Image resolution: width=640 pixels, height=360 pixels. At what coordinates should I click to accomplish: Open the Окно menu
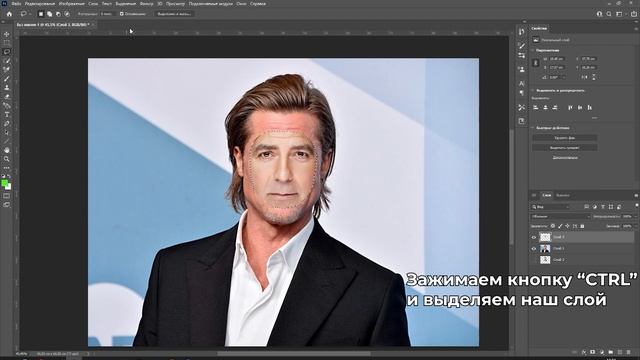point(241,4)
